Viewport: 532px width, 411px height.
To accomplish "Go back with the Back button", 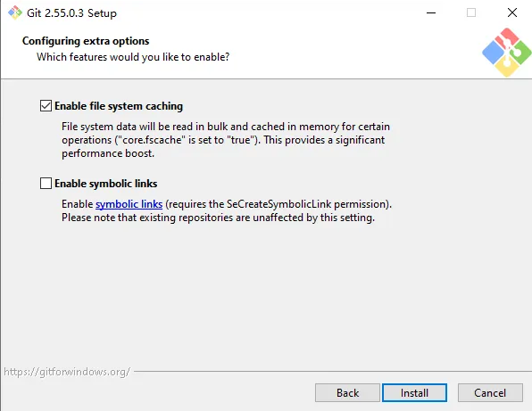I will point(347,392).
